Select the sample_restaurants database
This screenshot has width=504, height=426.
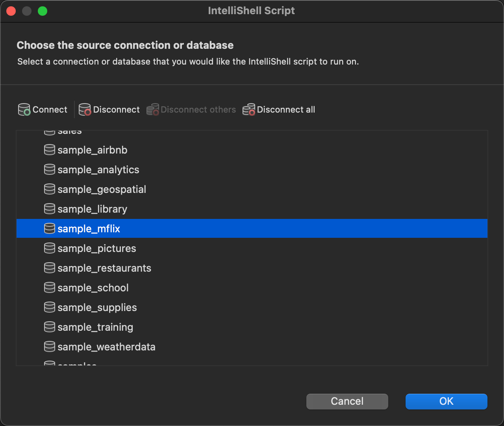(x=104, y=268)
